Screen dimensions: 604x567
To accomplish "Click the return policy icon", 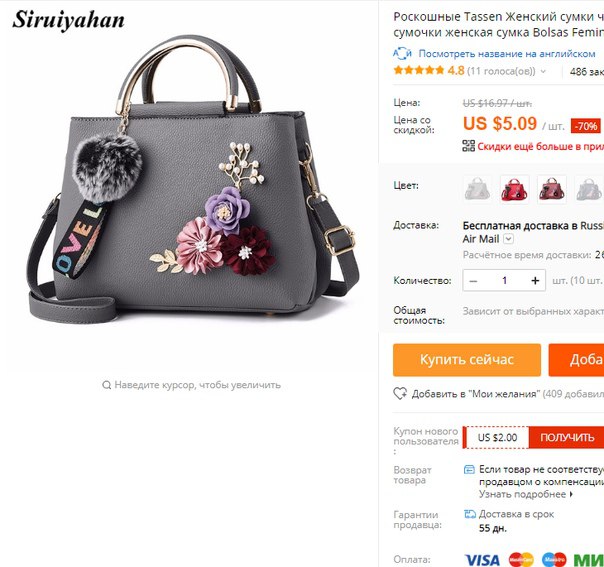I will tap(469, 469).
